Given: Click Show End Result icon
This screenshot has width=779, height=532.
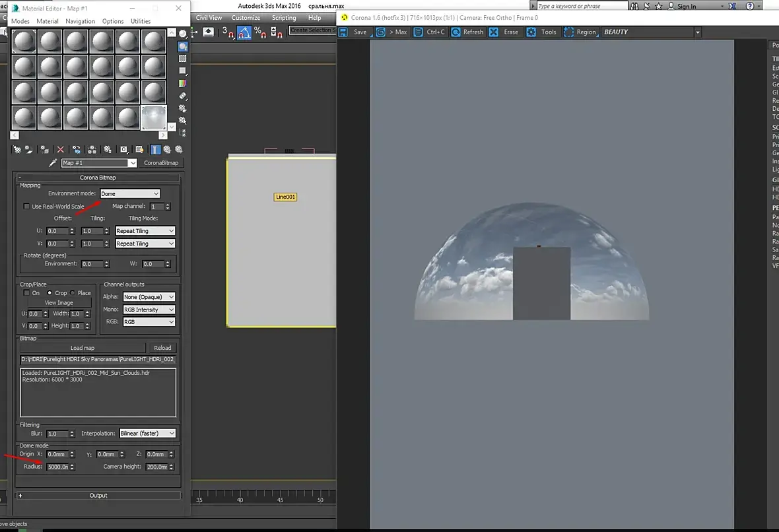Looking at the screenshot, I should click(155, 150).
